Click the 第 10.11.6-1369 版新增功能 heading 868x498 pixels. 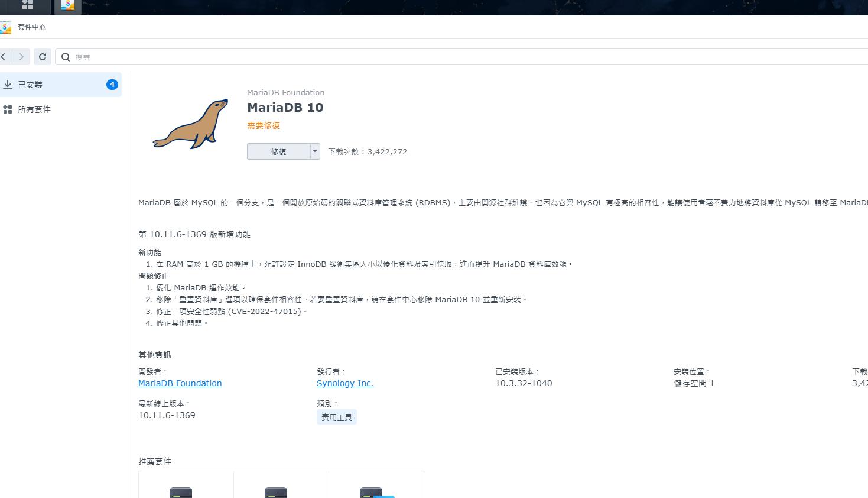(194, 234)
